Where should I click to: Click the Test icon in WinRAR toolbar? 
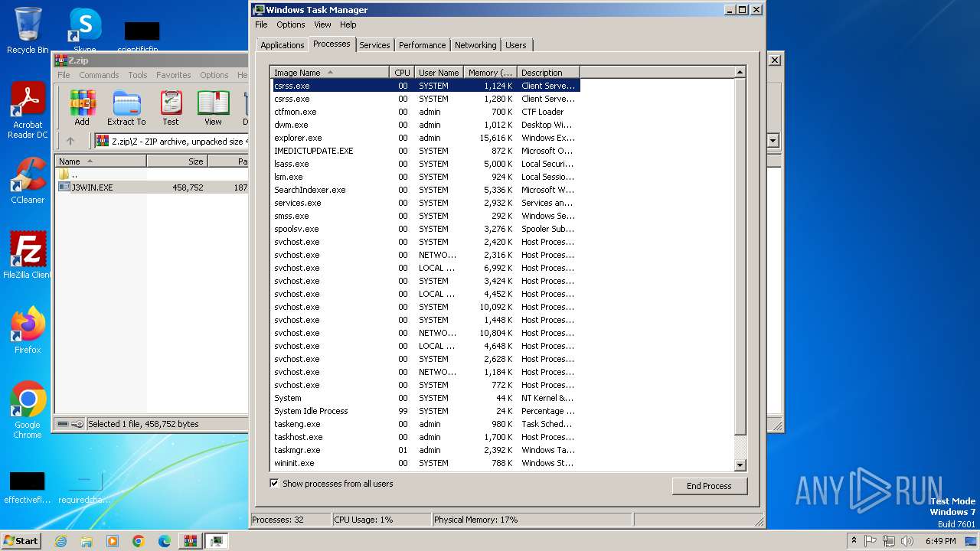171,107
